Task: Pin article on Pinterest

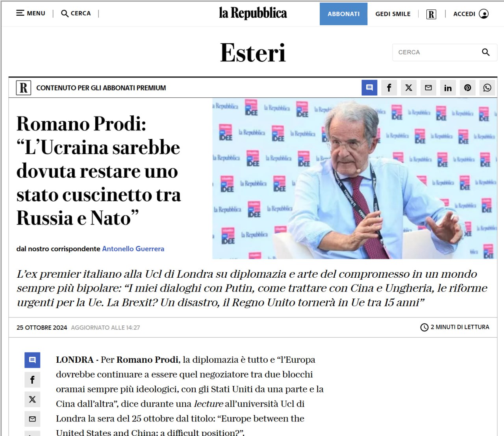Action: click(x=468, y=87)
